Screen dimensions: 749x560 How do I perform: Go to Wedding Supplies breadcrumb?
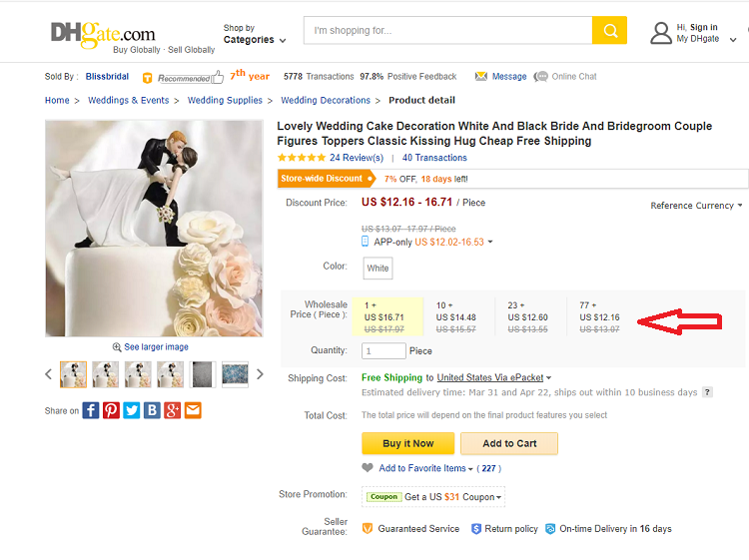point(225,101)
